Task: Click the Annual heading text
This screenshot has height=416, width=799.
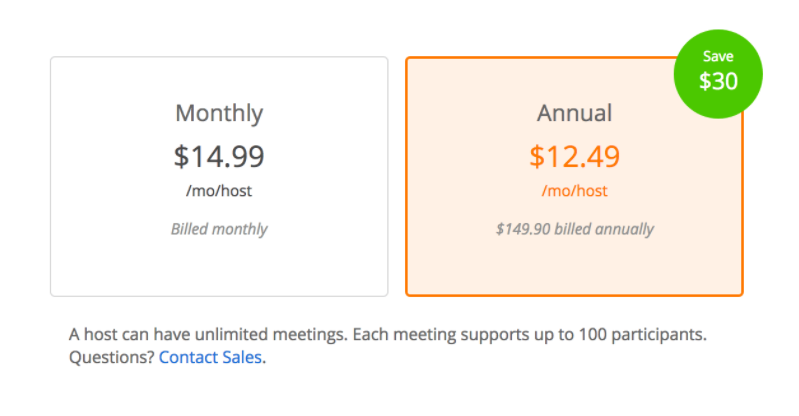Action: [574, 113]
